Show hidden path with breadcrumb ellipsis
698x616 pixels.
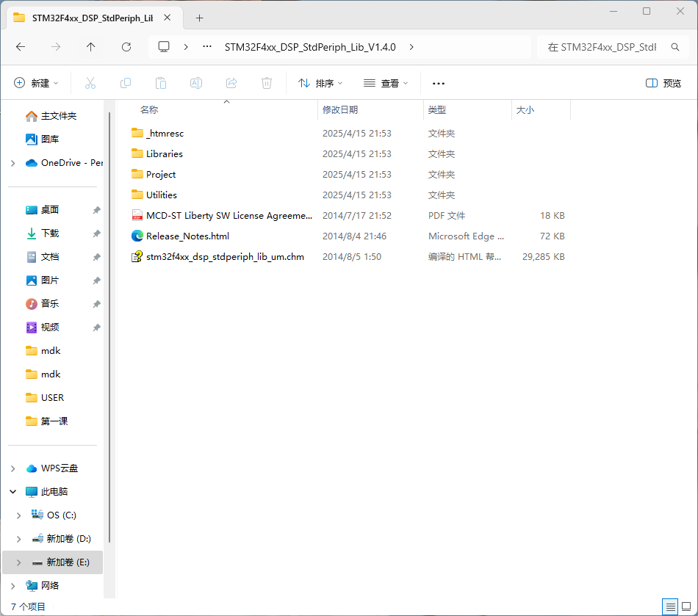click(x=207, y=46)
